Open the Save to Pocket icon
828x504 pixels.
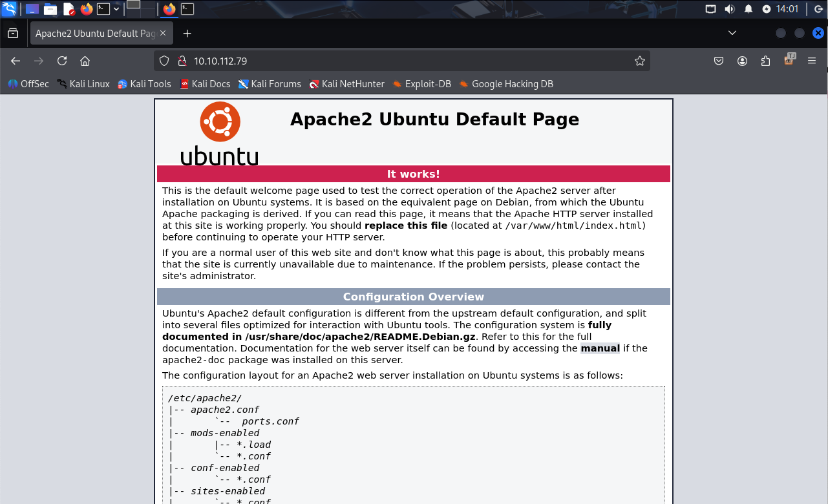tap(719, 61)
